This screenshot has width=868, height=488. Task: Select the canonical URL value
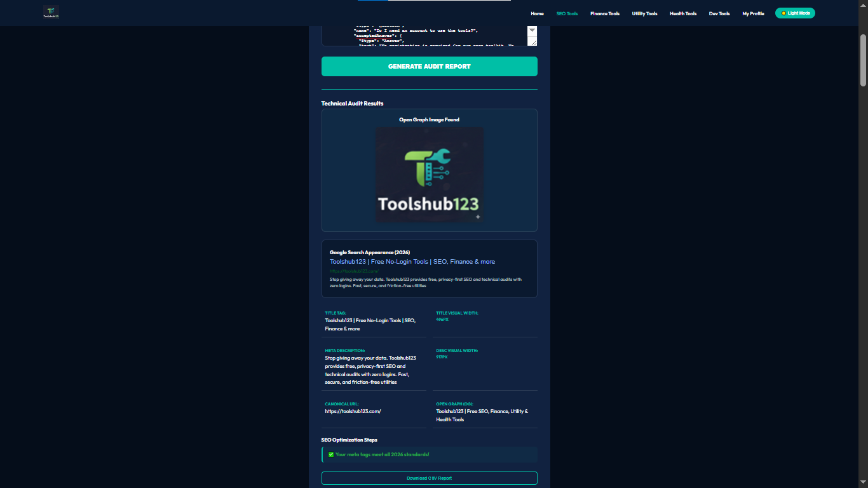[x=353, y=411]
